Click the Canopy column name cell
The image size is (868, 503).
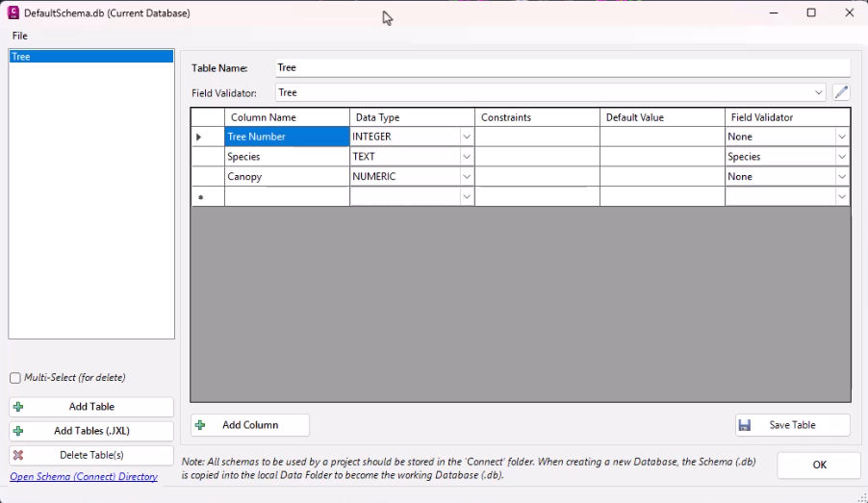pyautogui.click(x=287, y=177)
